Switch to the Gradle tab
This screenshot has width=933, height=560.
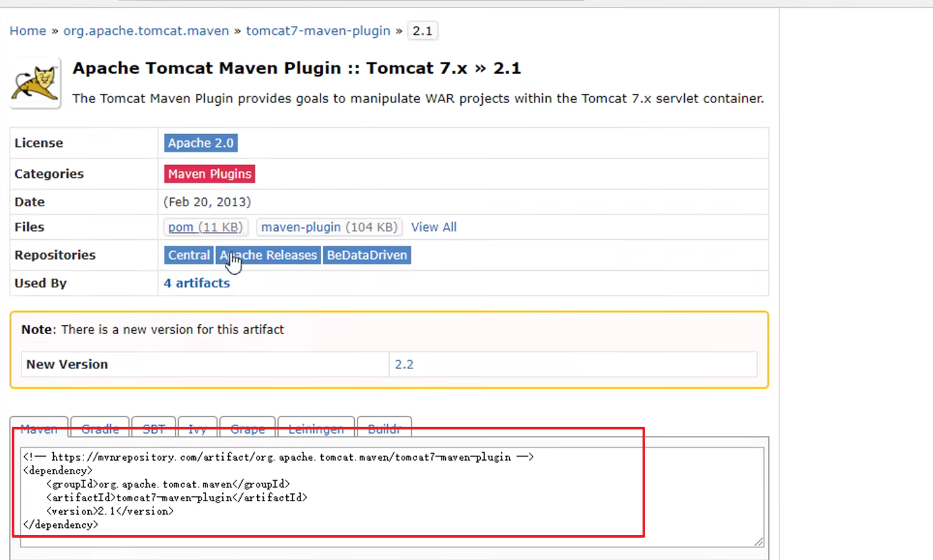(x=99, y=429)
